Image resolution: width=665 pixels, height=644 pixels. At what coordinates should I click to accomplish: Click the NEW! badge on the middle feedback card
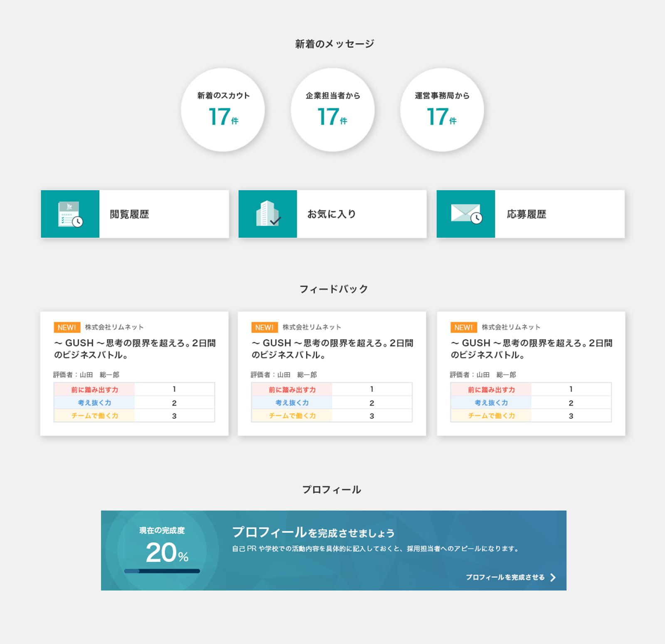coord(265,327)
